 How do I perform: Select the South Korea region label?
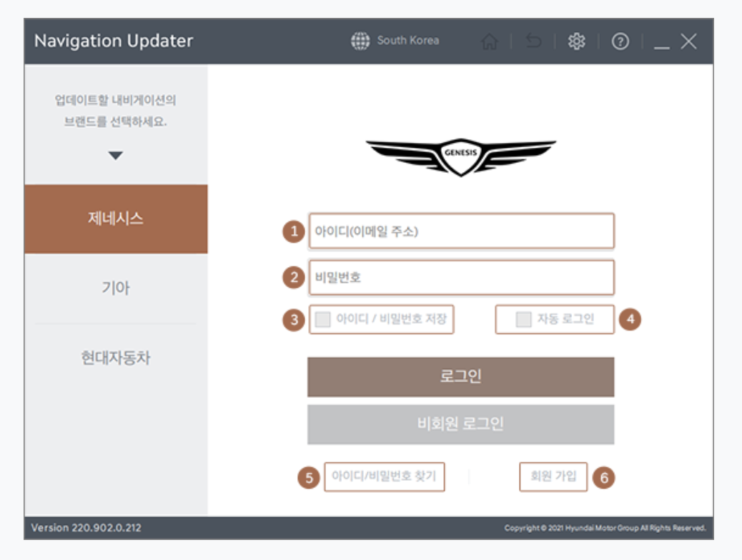tap(407, 41)
